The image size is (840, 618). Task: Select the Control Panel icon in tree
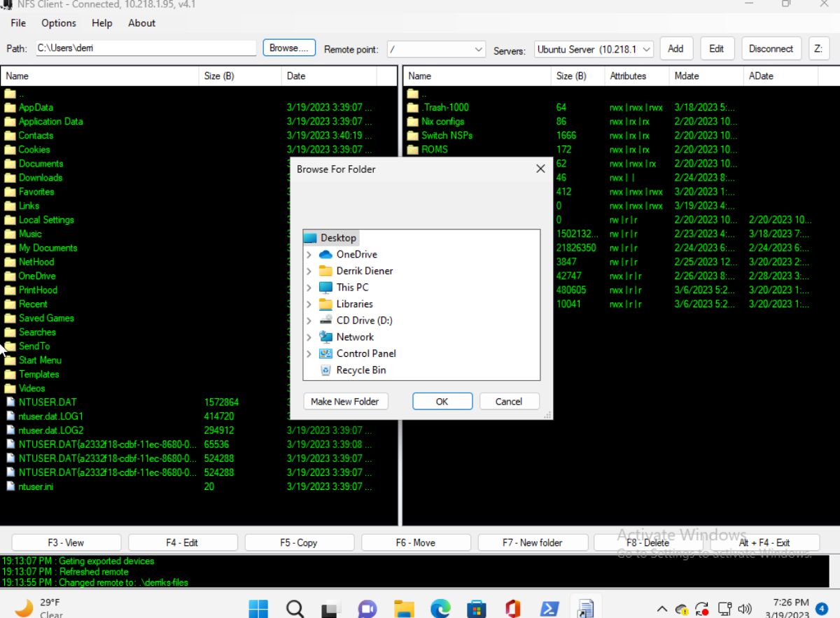point(325,353)
